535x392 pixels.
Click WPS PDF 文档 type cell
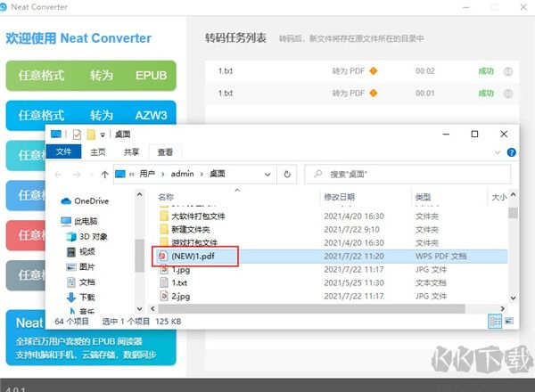pos(440,257)
